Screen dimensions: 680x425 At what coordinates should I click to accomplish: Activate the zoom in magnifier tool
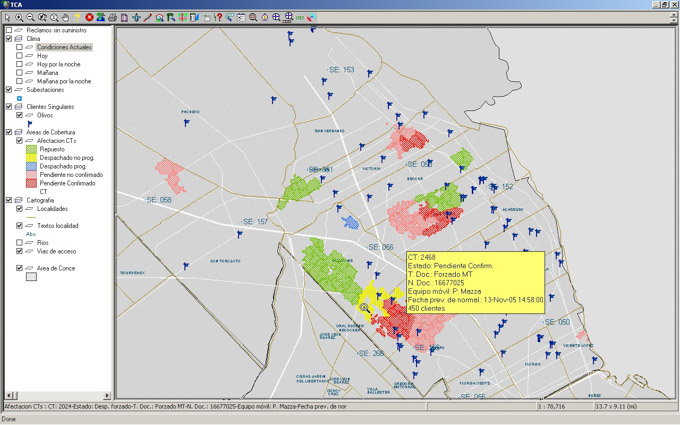(19, 18)
